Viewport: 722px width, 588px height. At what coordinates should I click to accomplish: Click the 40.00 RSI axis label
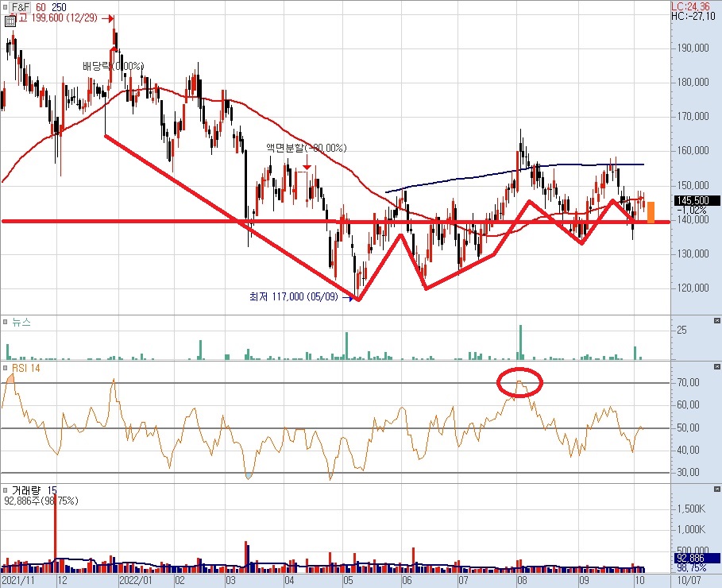coord(688,450)
